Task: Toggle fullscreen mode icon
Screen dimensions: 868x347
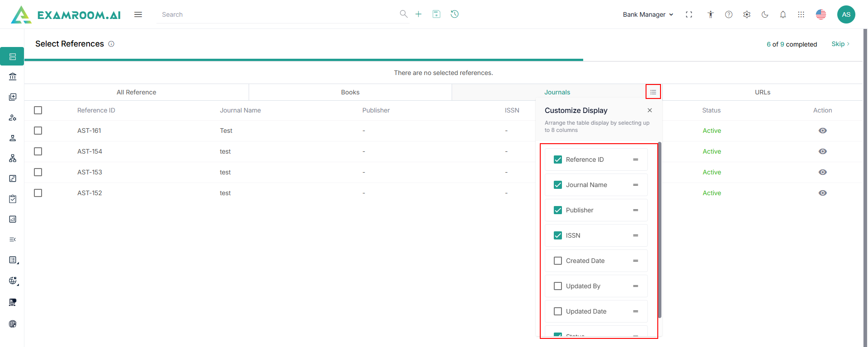Action: click(689, 14)
